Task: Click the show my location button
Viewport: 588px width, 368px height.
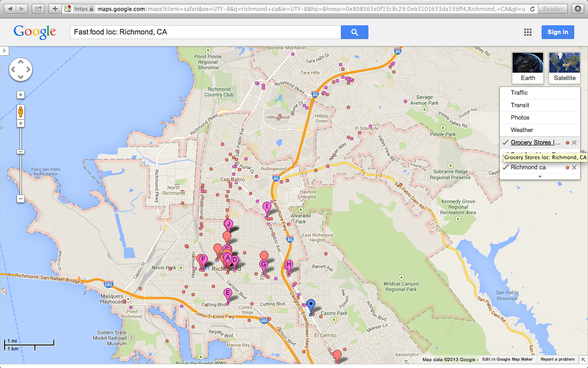Action: pyautogui.click(x=21, y=95)
